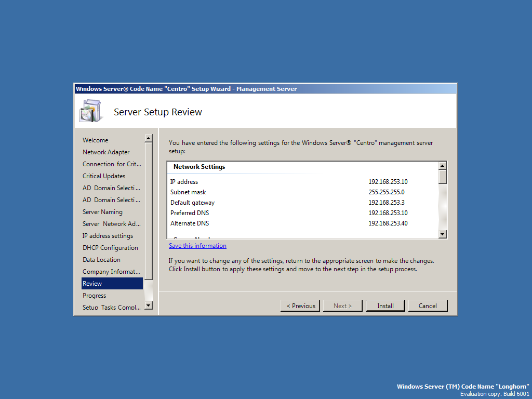The image size is (532, 399).
Task: Select DHCP Configuration step
Action: (110, 248)
